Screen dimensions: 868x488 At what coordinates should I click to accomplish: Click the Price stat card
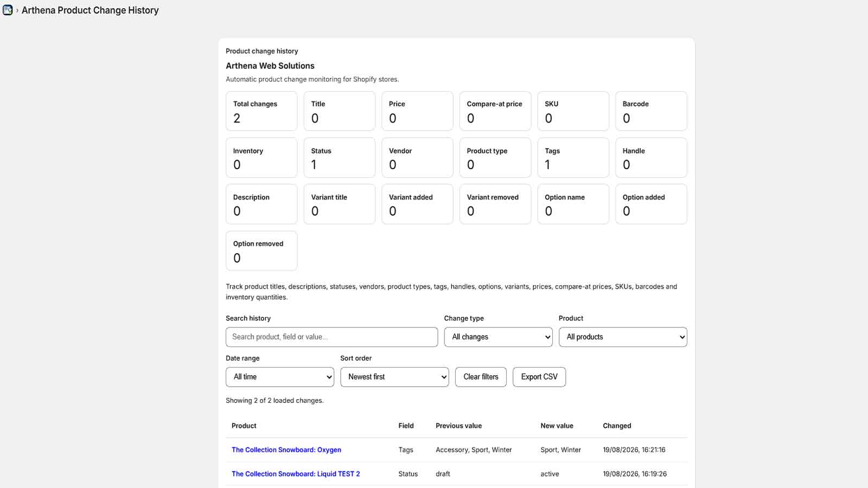point(417,111)
